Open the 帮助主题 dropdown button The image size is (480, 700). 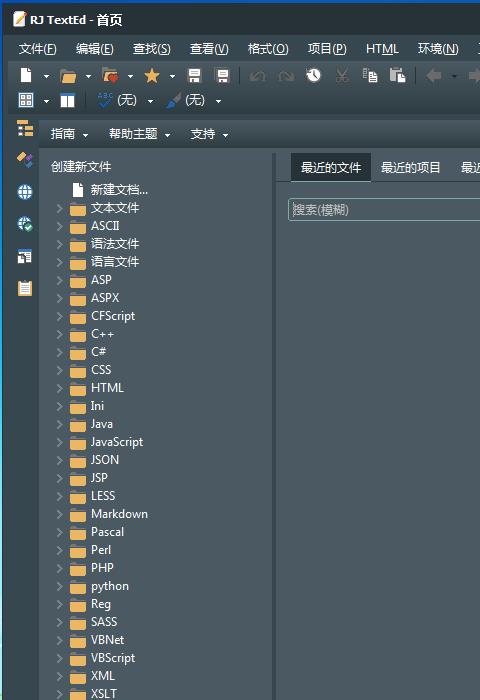pyautogui.click(x=140, y=134)
